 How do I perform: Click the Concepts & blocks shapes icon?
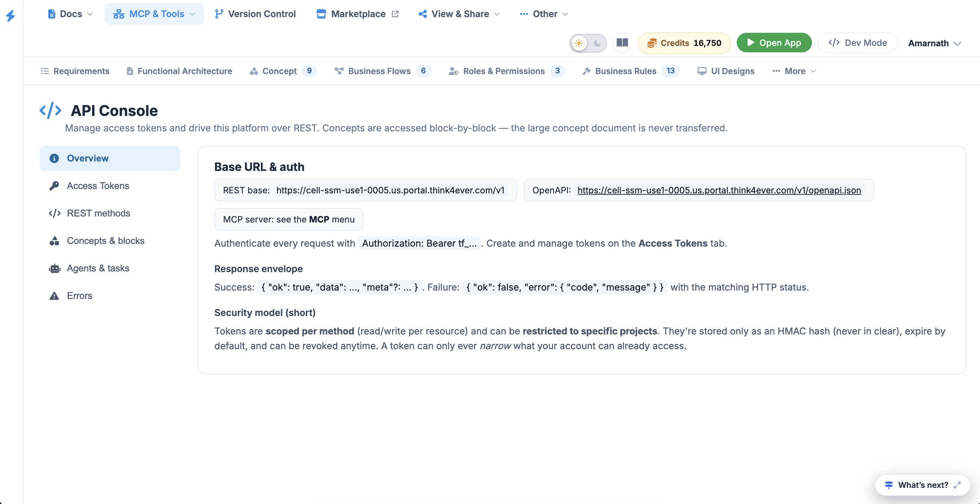pyautogui.click(x=54, y=241)
